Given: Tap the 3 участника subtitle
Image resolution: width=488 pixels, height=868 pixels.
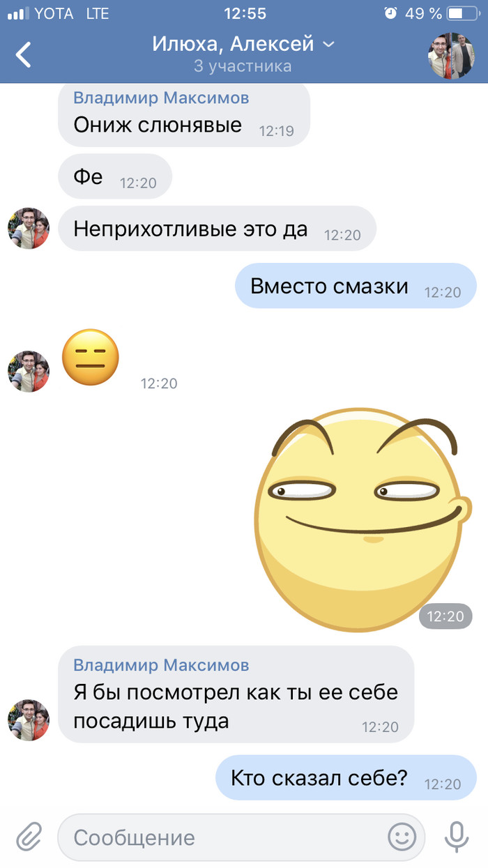Looking at the screenshot, I should (x=243, y=67).
